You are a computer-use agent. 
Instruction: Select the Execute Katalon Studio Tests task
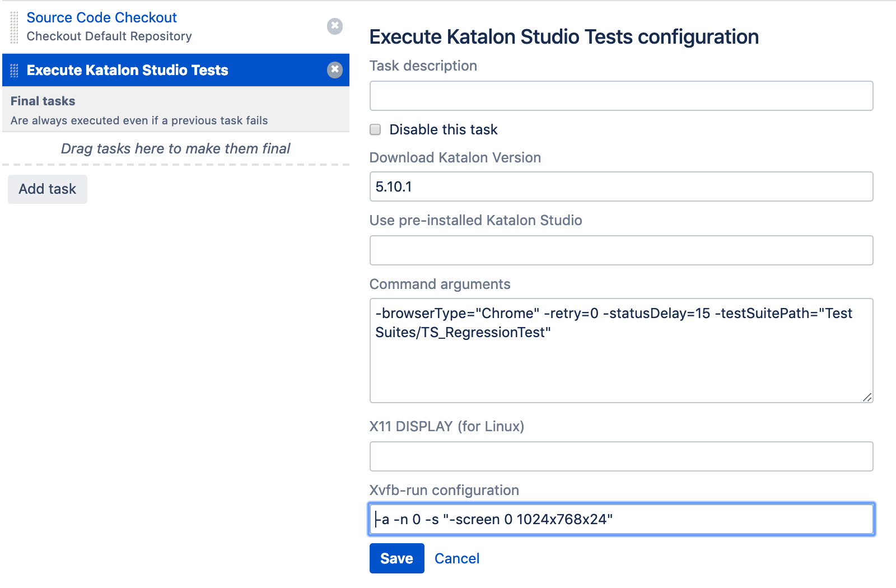click(176, 70)
